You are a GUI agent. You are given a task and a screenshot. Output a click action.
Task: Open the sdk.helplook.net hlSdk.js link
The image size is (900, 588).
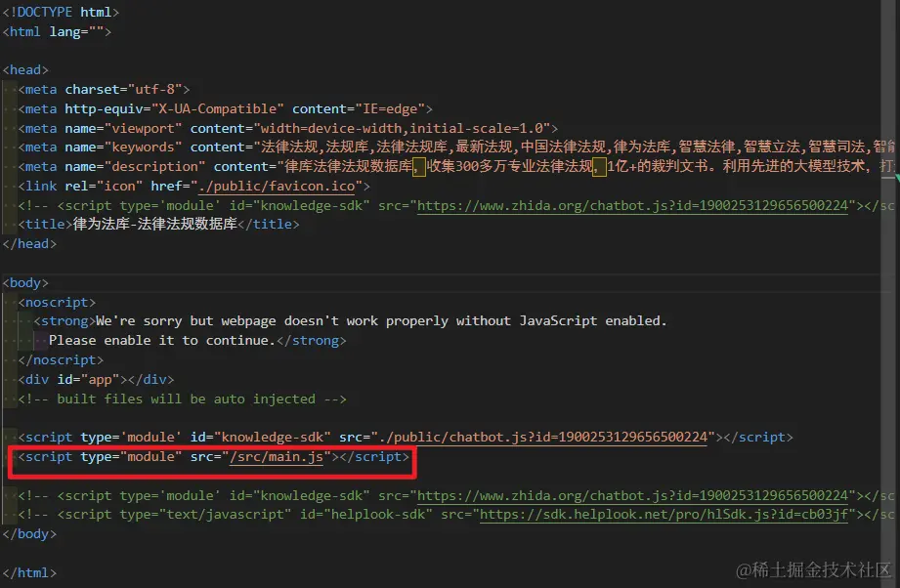tap(664, 515)
